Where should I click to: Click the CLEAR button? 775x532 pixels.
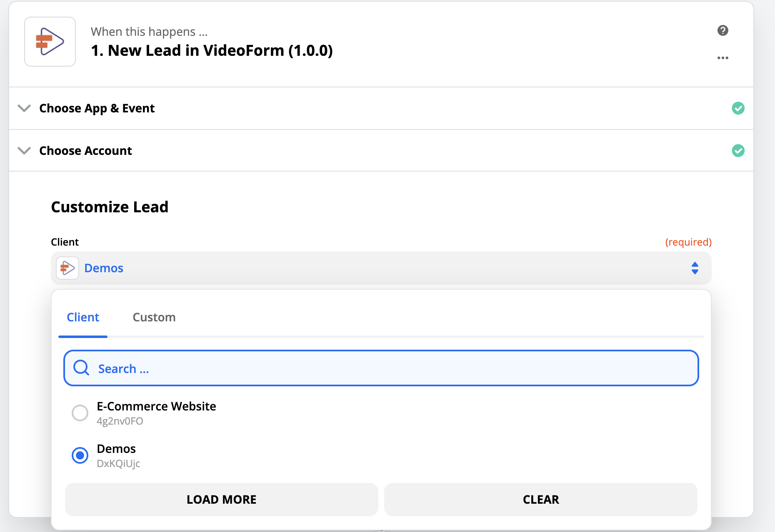tap(541, 500)
